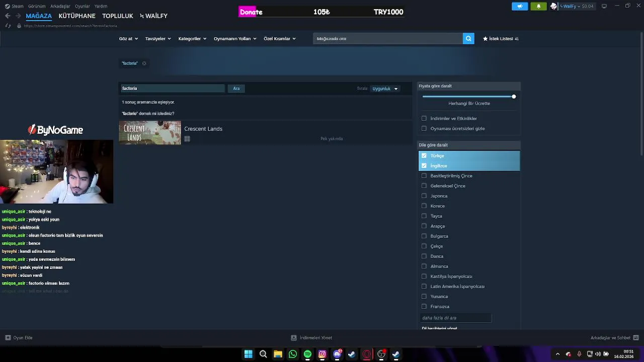The image size is (644, 362).
Task: Check the Korece language filter
Action: coord(424,206)
